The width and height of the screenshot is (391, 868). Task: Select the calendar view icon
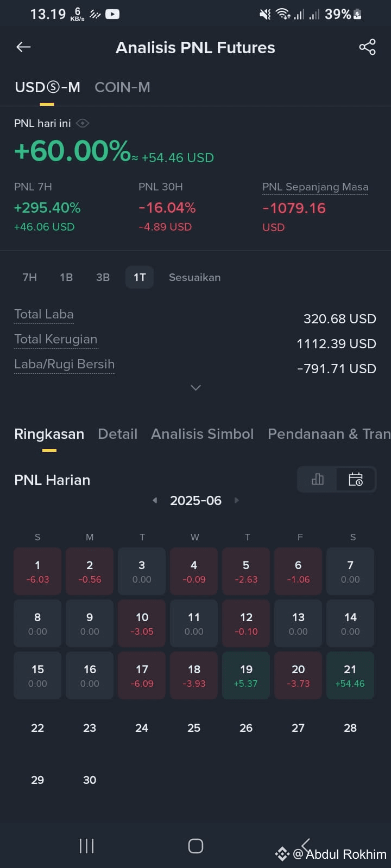pyautogui.click(x=356, y=479)
